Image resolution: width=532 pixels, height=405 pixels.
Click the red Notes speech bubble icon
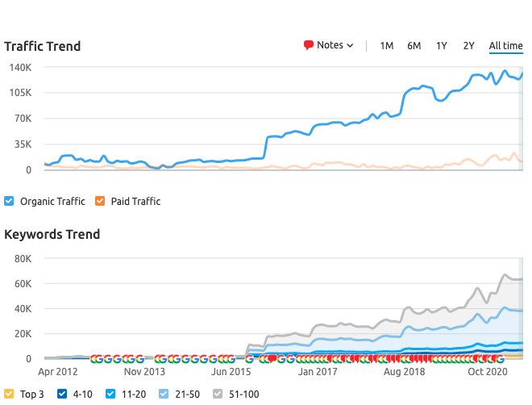pyautogui.click(x=309, y=45)
